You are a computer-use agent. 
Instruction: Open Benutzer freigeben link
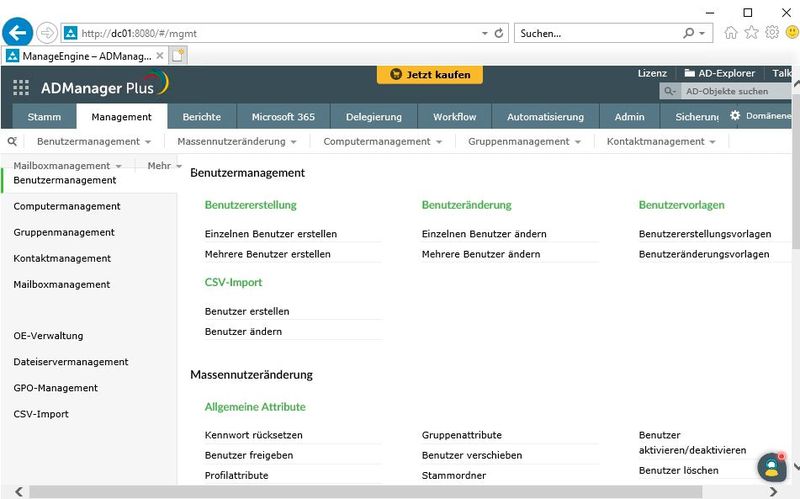(249, 455)
